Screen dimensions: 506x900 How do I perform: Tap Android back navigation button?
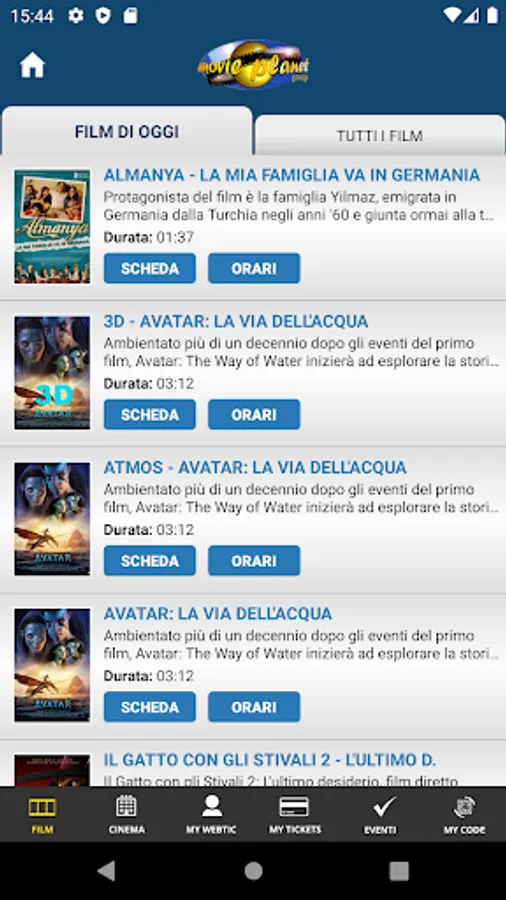(106, 871)
